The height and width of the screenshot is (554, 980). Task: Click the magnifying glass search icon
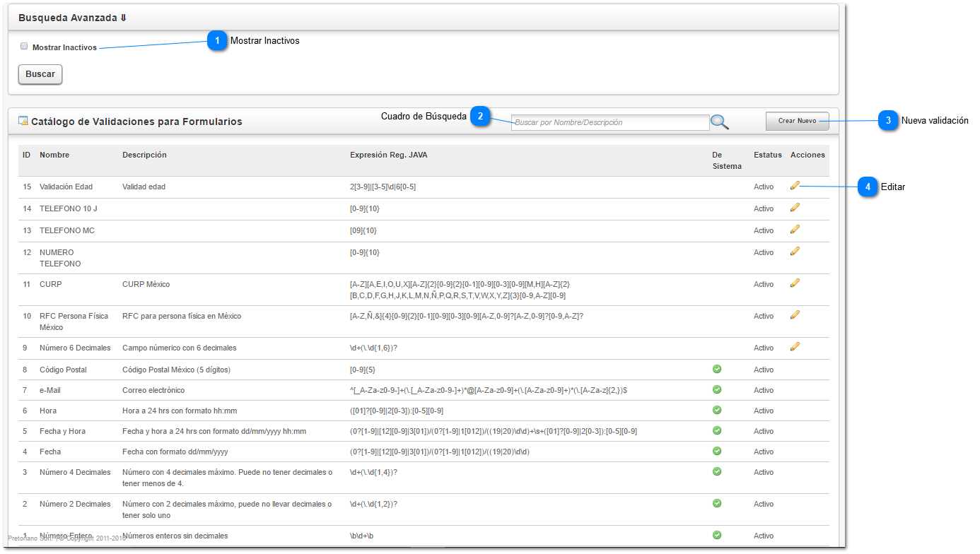click(x=720, y=122)
